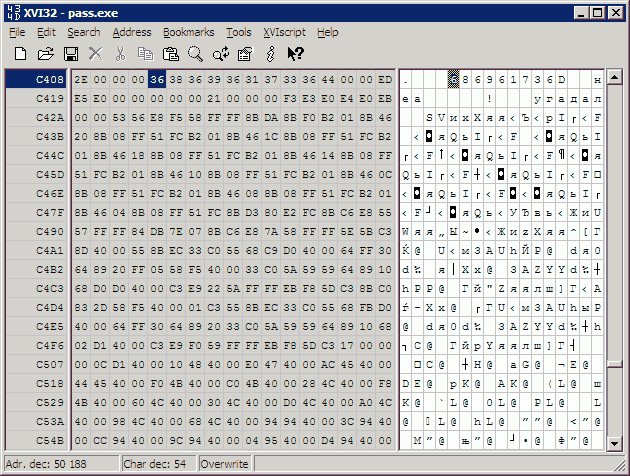This screenshot has height=476, width=630.
Task: Open Find with the magnifying glass icon
Action: coord(196,53)
